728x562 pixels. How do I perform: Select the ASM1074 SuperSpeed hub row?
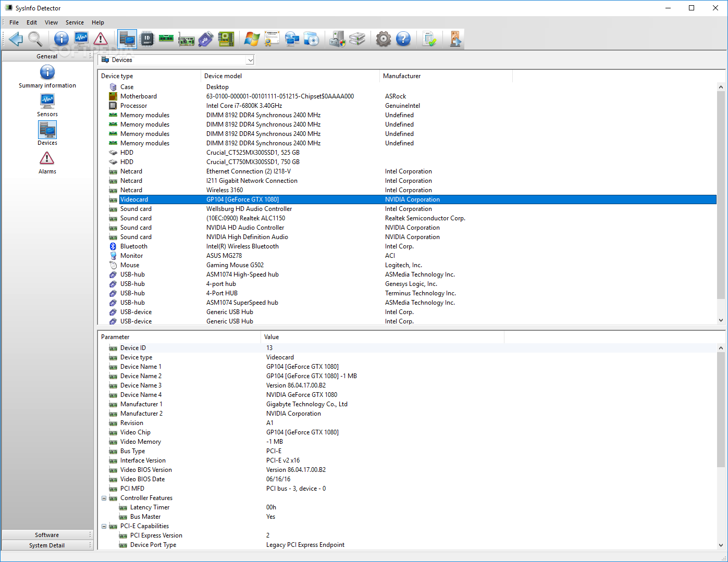point(408,303)
